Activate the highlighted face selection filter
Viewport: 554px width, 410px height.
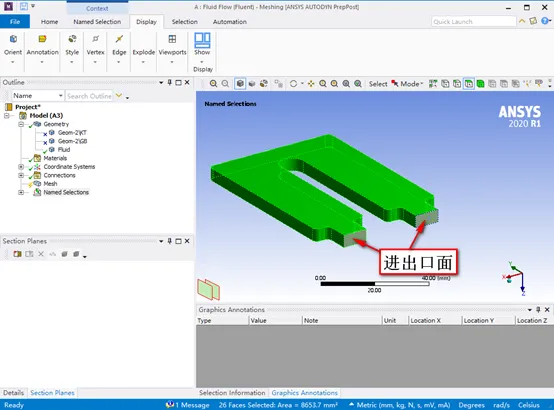468,84
